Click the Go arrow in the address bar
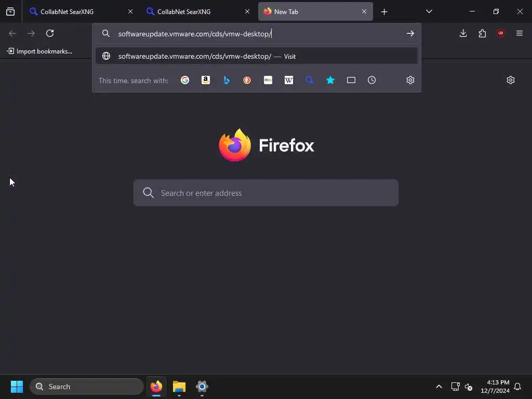 (x=410, y=33)
